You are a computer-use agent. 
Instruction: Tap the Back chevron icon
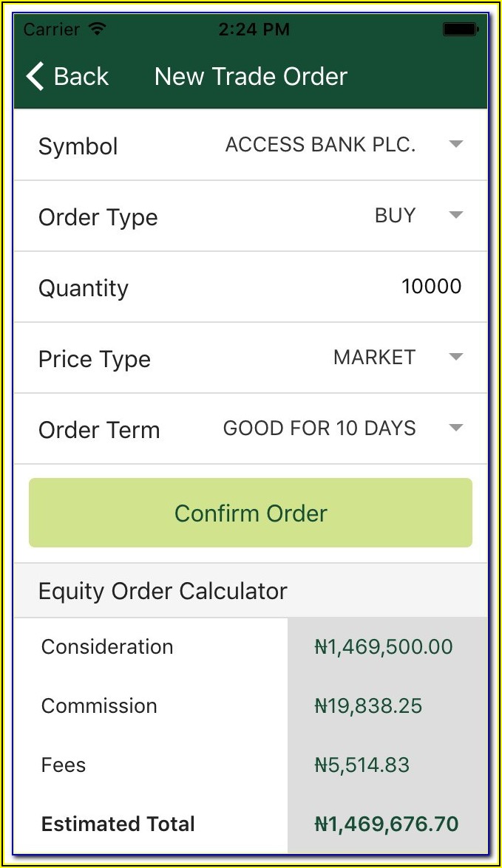[x=35, y=76]
